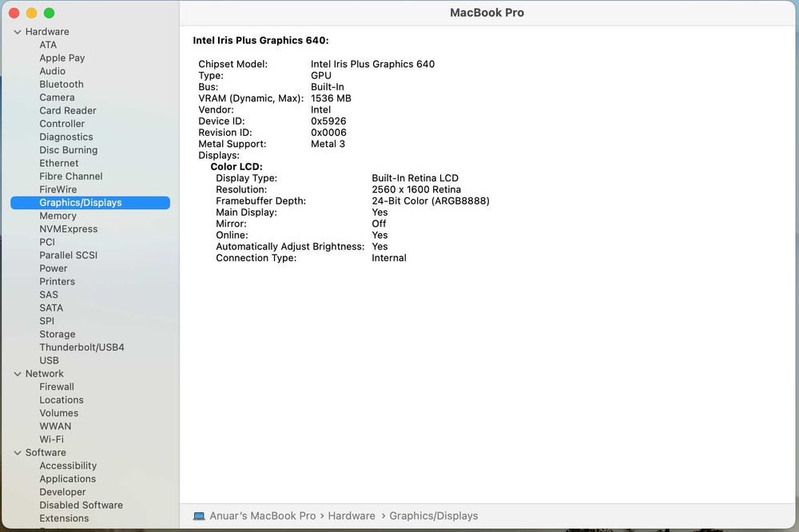Screen dimensions: 799x532
Task: Collapse the Software section chevron
Action: coord(18,453)
